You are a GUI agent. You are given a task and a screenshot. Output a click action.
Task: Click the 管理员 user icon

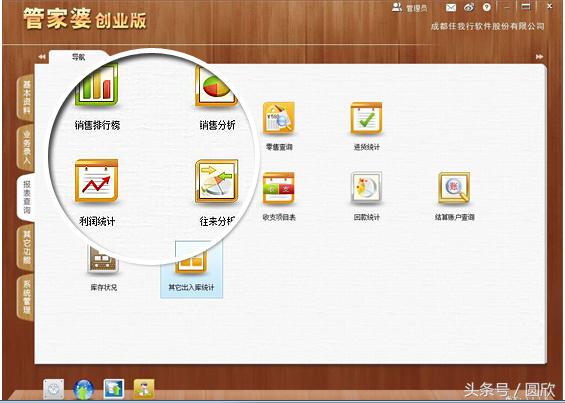397,7
